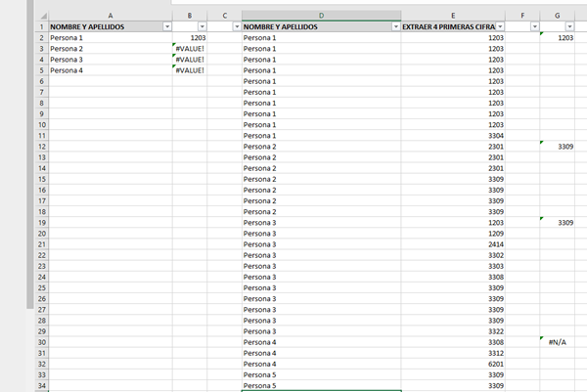Click cell G2 with value 1203

point(557,38)
